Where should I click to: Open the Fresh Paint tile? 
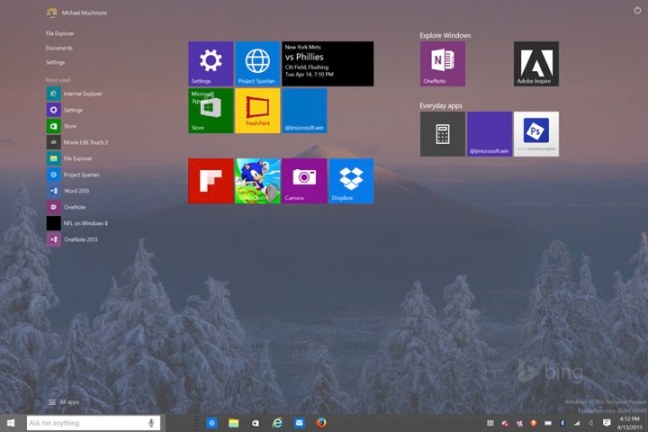pyautogui.click(x=257, y=110)
